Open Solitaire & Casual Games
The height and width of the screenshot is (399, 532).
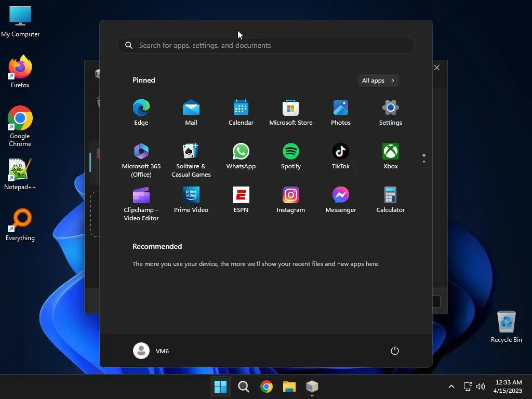191,160
